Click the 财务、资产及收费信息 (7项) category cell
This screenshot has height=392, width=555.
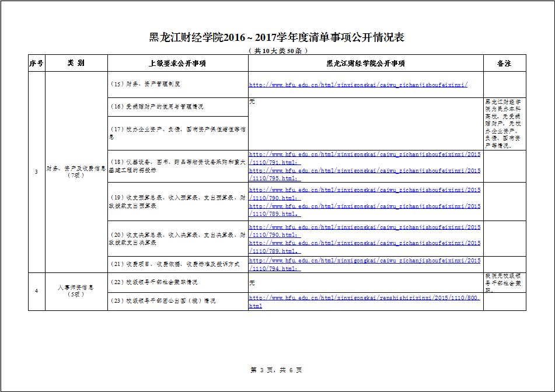76,172
